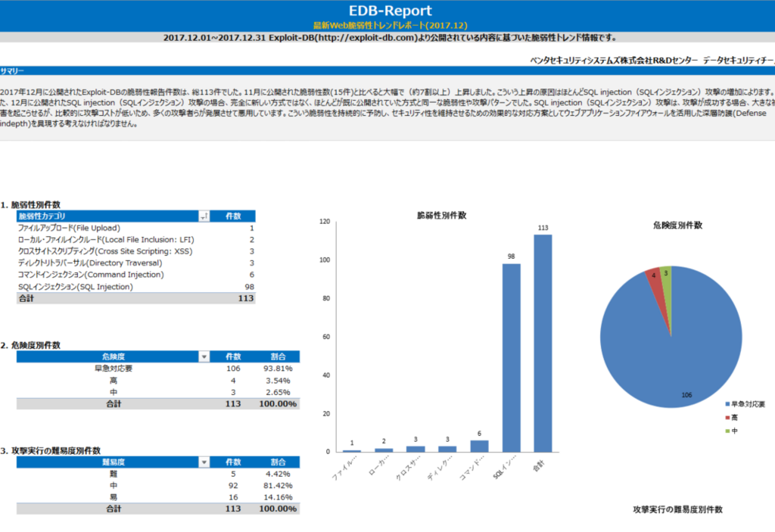The width and height of the screenshot is (775, 532).
Task: Click the 16 count in the 難易度 table
Action: point(233,497)
